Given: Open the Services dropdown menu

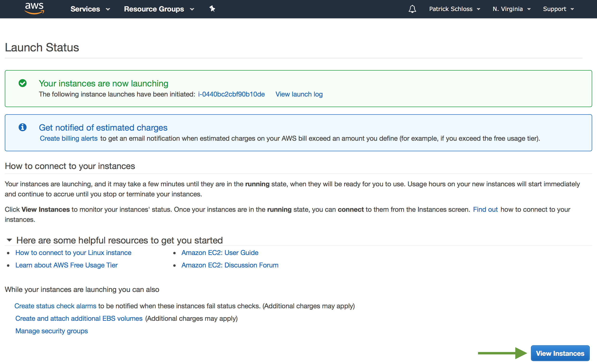Looking at the screenshot, I should pyautogui.click(x=90, y=9).
